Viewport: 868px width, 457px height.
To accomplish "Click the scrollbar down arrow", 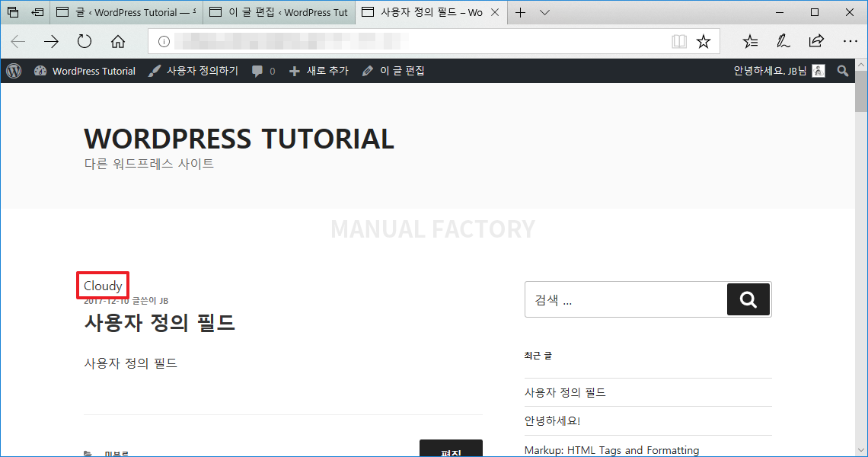I will point(861,450).
